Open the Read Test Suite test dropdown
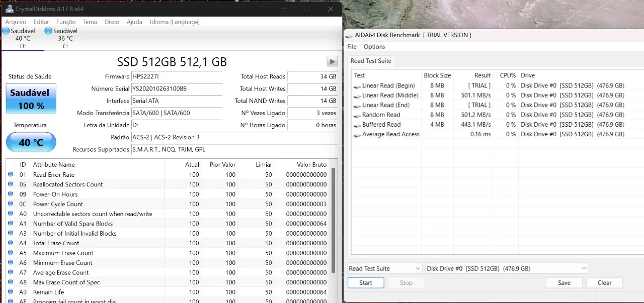 tap(384, 269)
